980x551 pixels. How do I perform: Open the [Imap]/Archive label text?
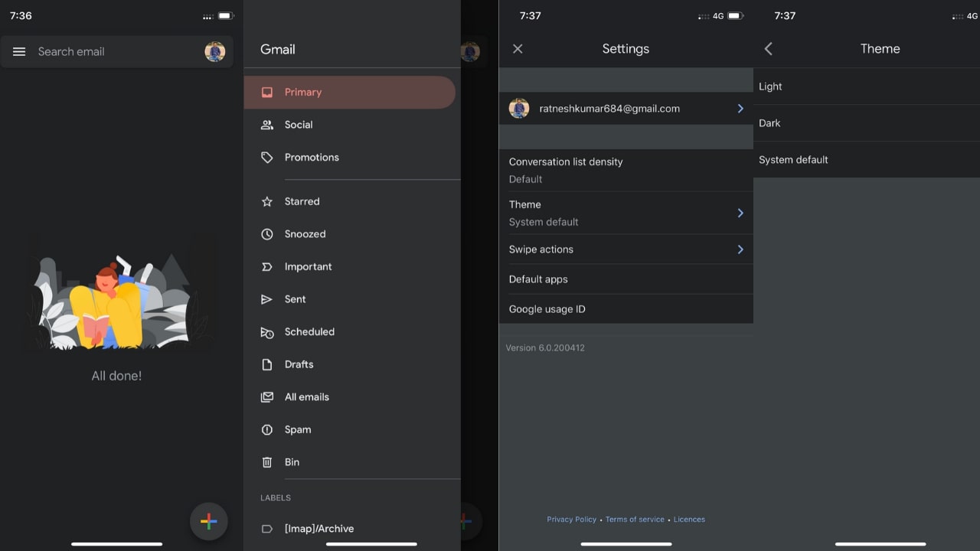[x=319, y=529]
